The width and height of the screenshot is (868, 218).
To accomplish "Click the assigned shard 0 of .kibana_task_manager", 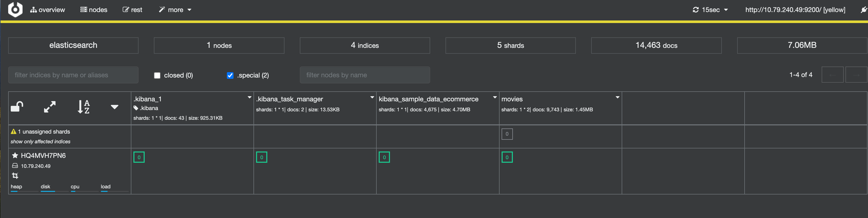I will pyautogui.click(x=261, y=157).
